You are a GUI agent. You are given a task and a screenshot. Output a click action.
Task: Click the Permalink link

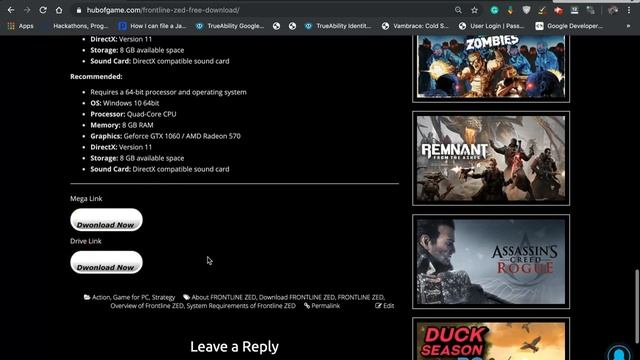point(325,306)
